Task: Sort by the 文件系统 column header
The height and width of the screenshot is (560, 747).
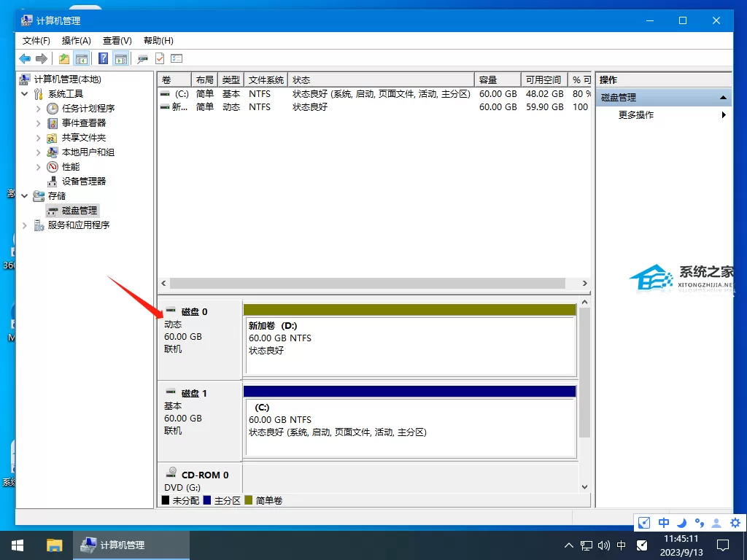Action: tap(266, 79)
